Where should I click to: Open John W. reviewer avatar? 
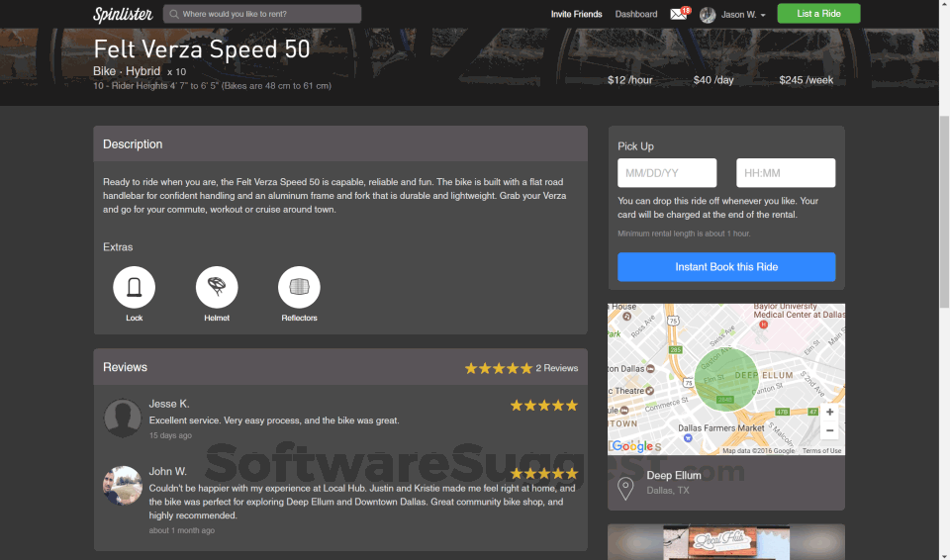tap(123, 486)
